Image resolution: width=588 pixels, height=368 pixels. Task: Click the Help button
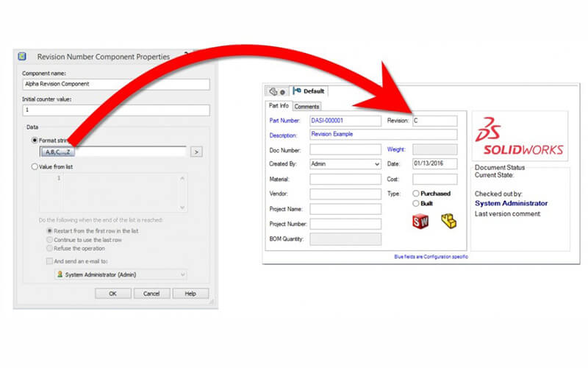190,293
